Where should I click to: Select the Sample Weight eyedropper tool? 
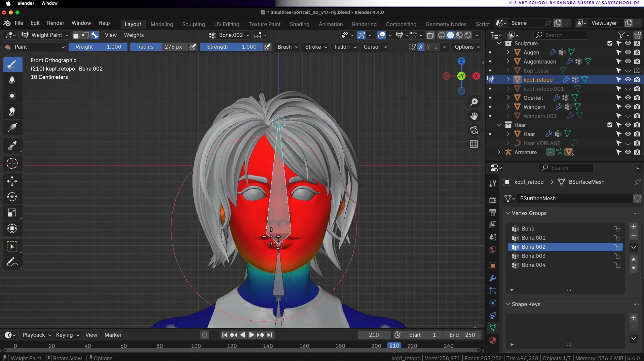[x=12, y=146]
